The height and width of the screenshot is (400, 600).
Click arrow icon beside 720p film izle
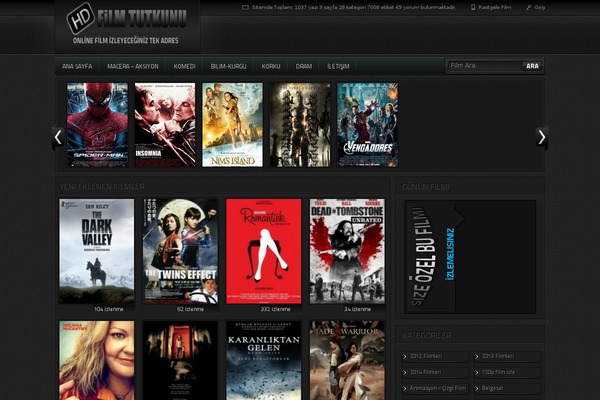[477, 372]
